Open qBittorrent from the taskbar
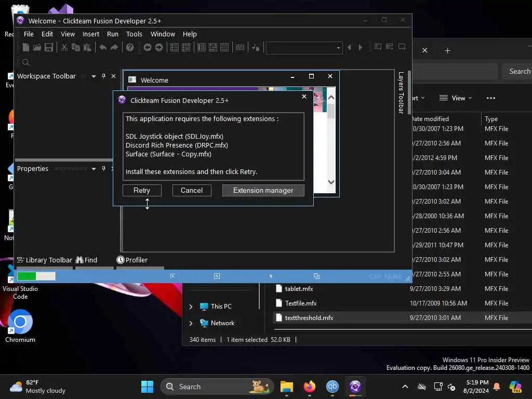This screenshot has height=399, width=532. 332,387
